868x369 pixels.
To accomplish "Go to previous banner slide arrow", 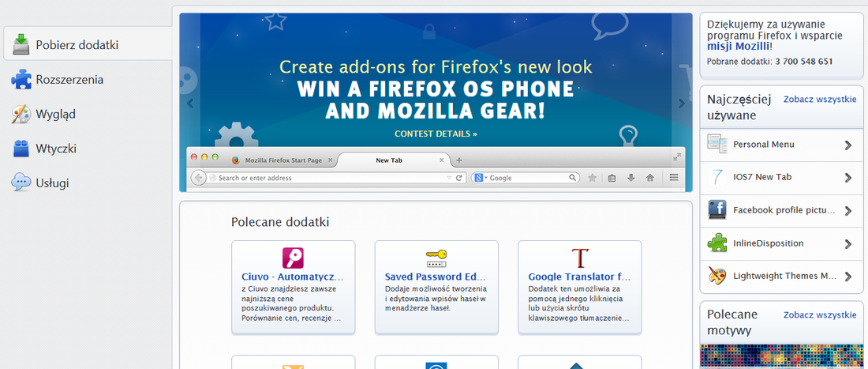I will [x=190, y=103].
